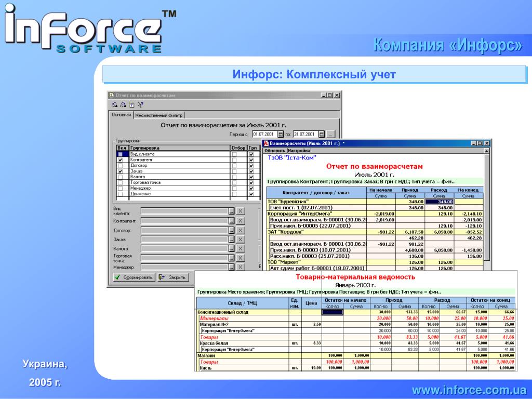Toggle Отбор checkbox for Заказ row
The image size is (532, 399).
click(x=234, y=171)
